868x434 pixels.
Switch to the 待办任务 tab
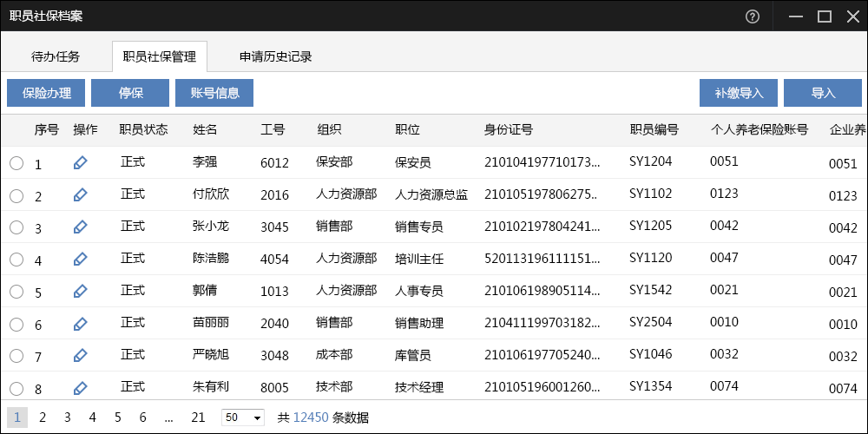[56, 57]
